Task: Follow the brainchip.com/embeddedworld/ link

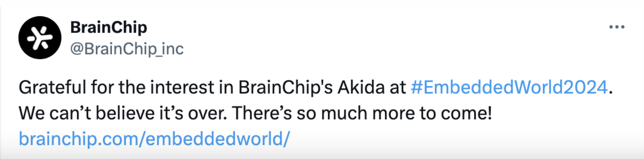Action: (x=154, y=139)
